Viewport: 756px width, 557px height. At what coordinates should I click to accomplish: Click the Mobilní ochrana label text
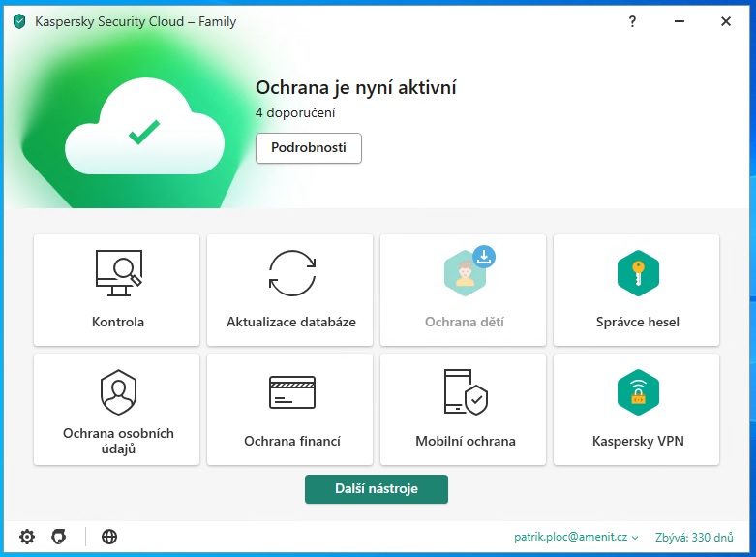pyautogui.click(x=466, y=441)
